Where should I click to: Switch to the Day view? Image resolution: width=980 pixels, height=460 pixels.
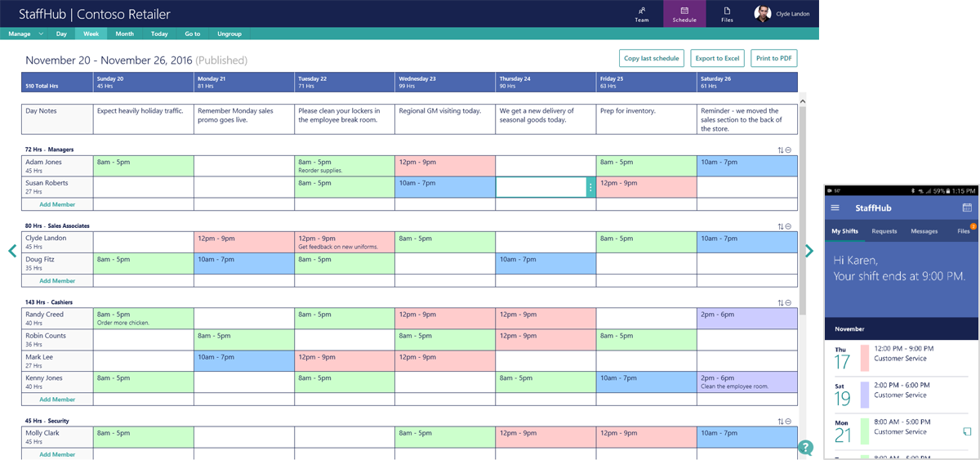click(x=61, y=33)
